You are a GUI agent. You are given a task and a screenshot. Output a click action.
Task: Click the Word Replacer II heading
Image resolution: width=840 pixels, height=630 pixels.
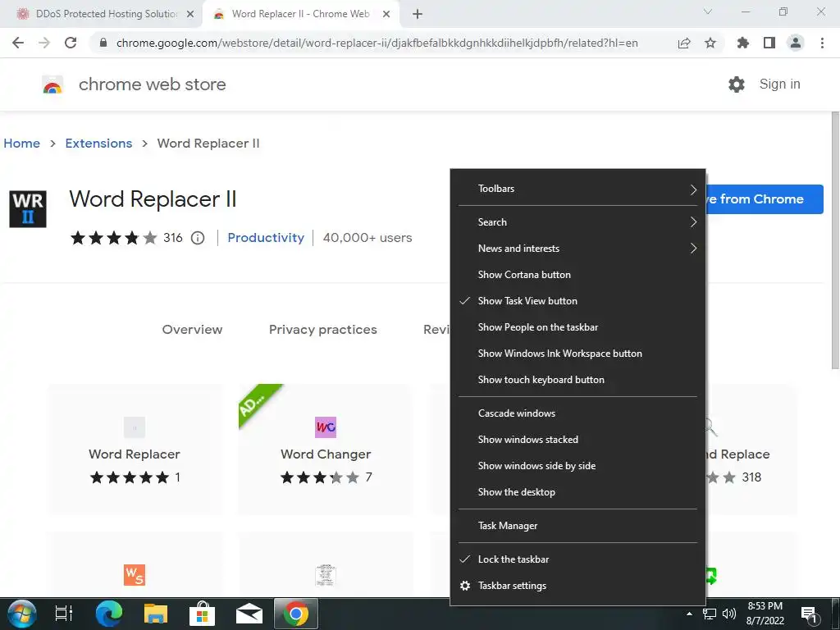tap(153, 199)
